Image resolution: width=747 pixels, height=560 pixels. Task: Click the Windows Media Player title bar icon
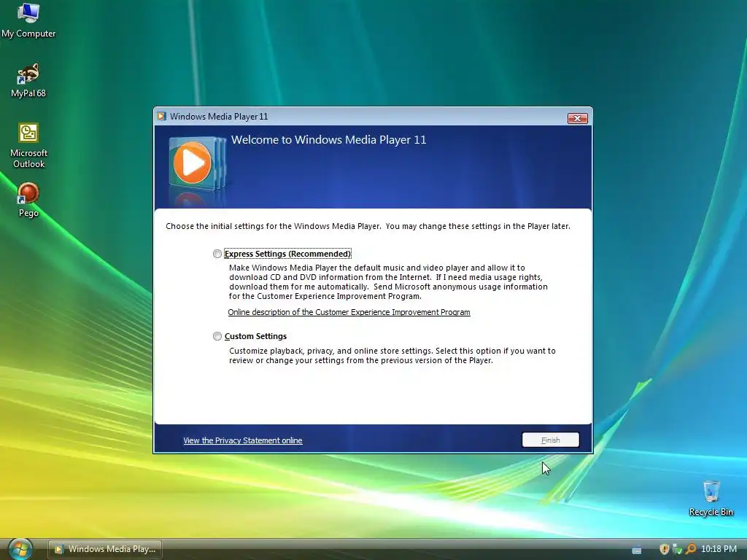pos(161,116)
